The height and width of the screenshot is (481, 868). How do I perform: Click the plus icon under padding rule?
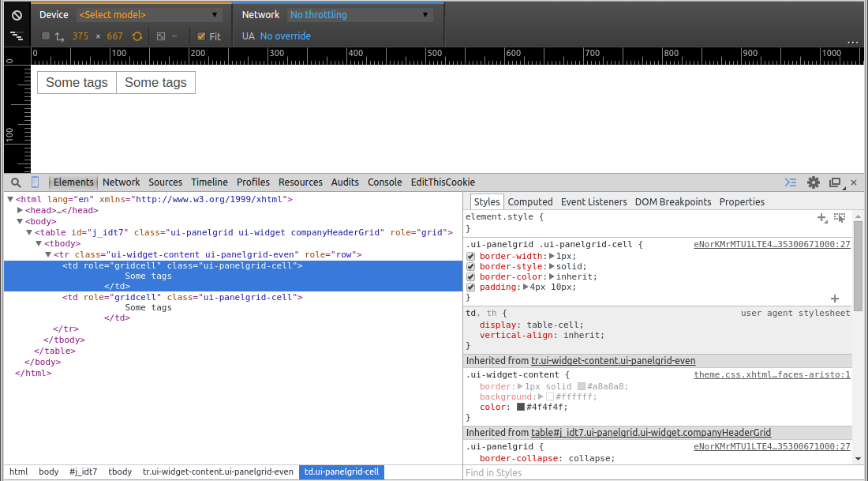[835, 299]
